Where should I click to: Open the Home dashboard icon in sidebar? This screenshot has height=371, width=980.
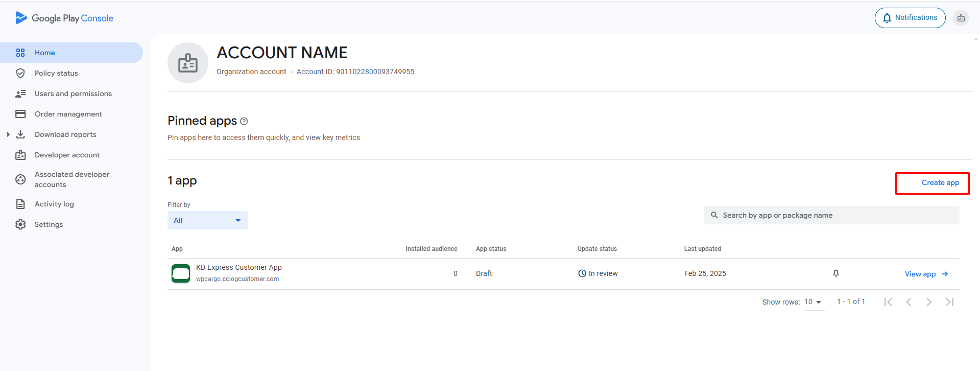click(20, 53)
